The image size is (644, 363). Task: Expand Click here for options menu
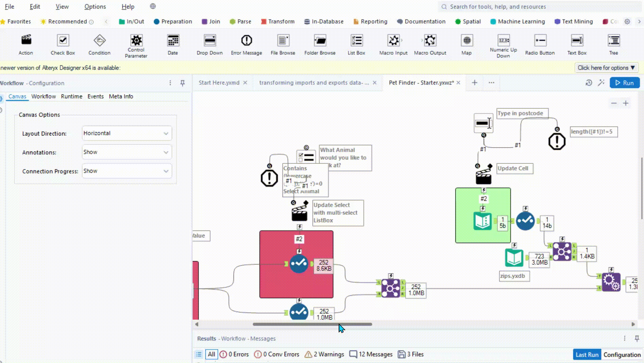pyautogui.click(x=606, y=68)
